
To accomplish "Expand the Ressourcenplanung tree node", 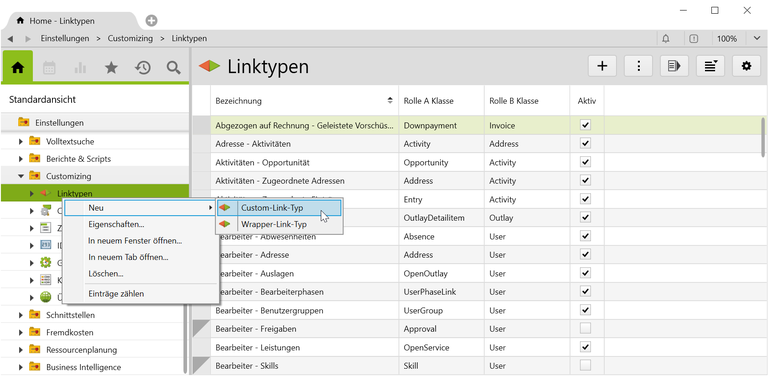I will (x=21, y=350).
